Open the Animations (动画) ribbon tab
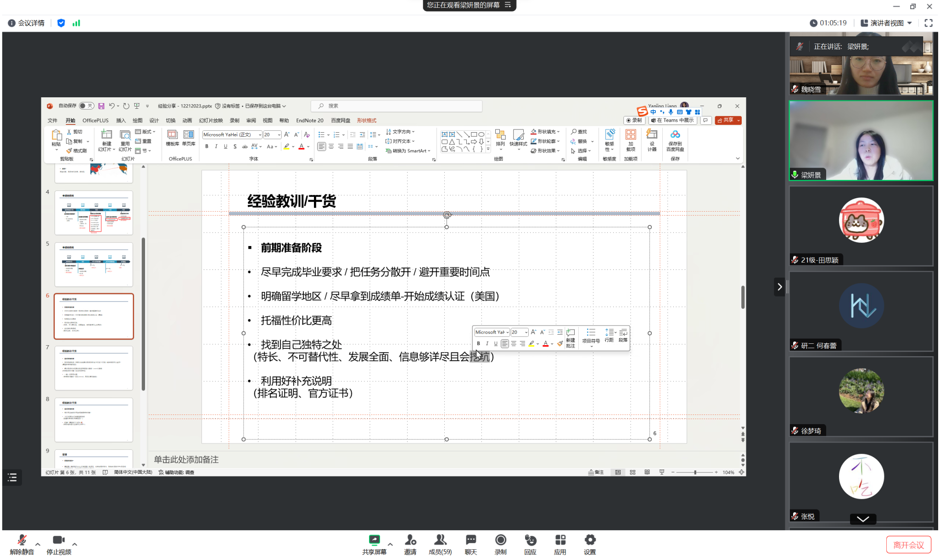 pyautogui.click(x=187, y=120)
